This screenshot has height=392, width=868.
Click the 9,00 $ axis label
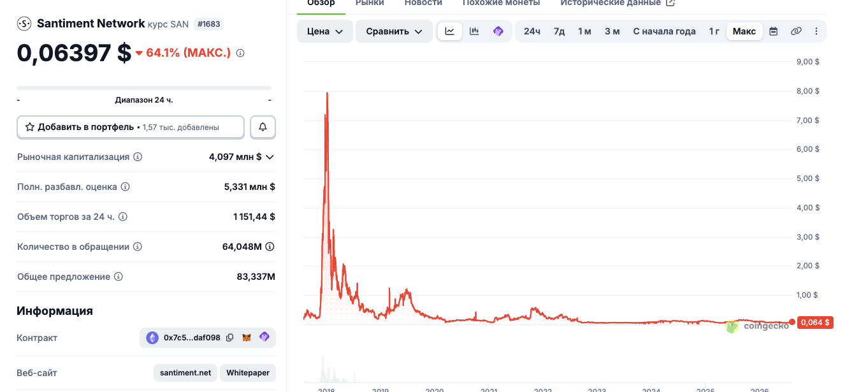click(808, 62)
